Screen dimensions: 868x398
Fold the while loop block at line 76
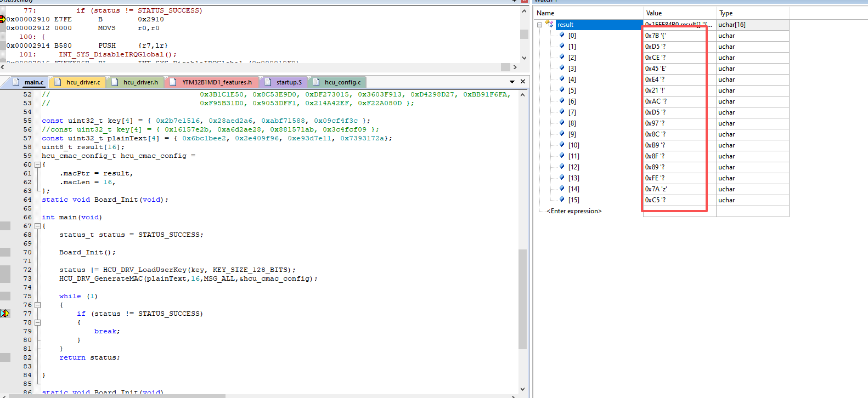37,305
